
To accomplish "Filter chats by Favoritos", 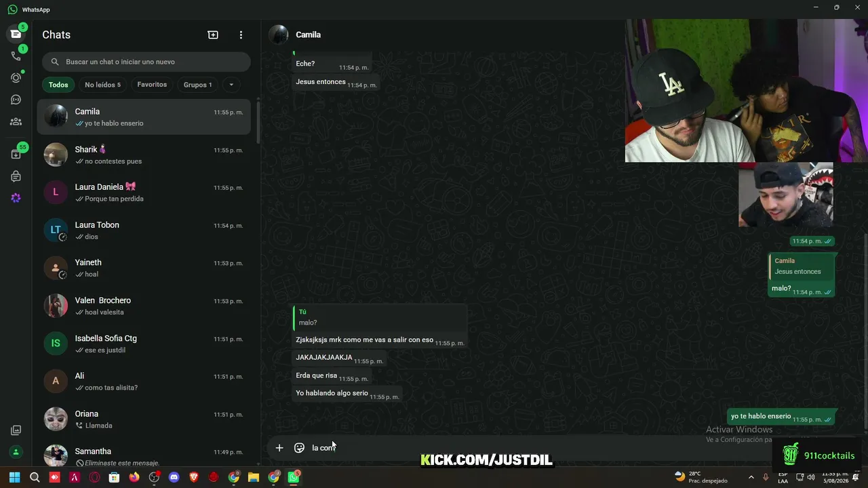I will [152, 85].
